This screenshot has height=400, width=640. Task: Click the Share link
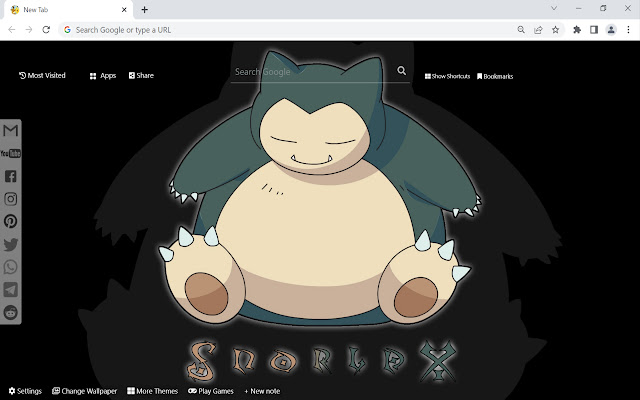[x=141, y=76]
